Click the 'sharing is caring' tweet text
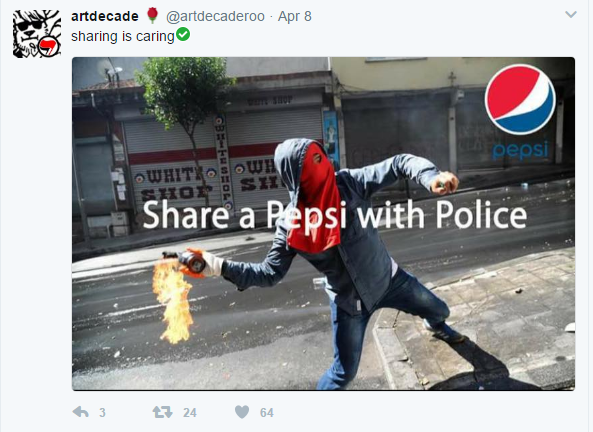This screenshot has height=432, width=593. 123,36
